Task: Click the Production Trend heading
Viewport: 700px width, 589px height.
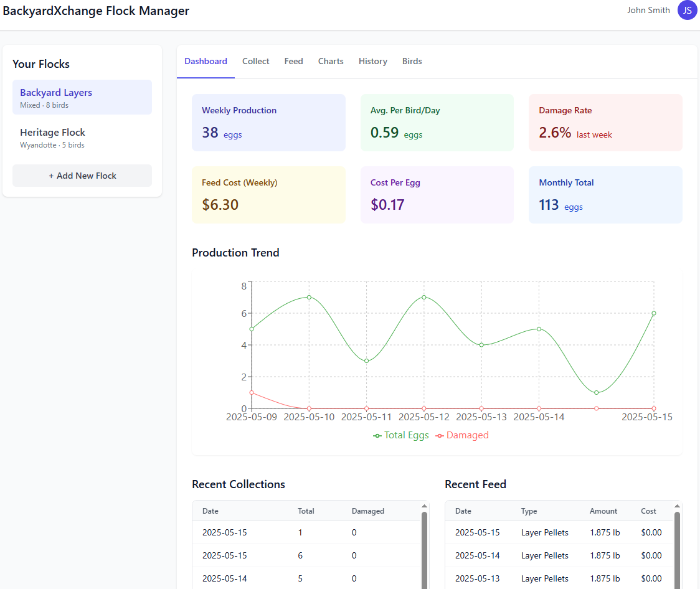Action: [x=235, y=253]
